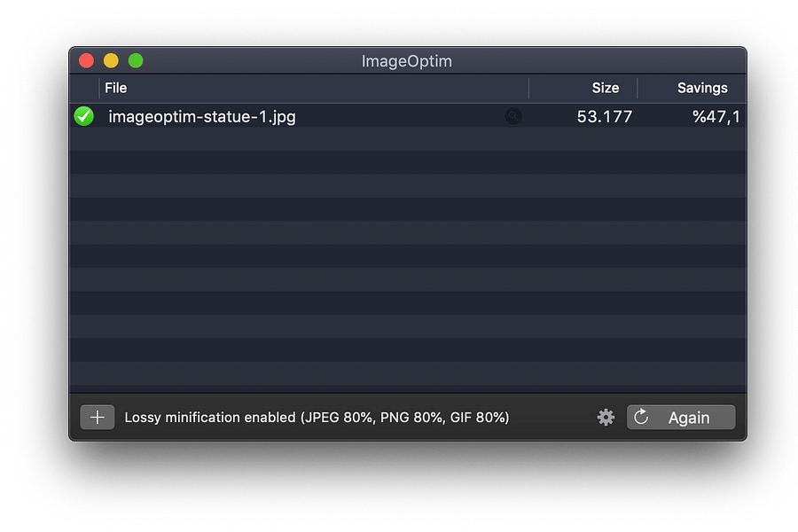Select the imageoptim-statue-1.jpg row
This screenshot has height=532, width=798.
(x=355, y=116)
